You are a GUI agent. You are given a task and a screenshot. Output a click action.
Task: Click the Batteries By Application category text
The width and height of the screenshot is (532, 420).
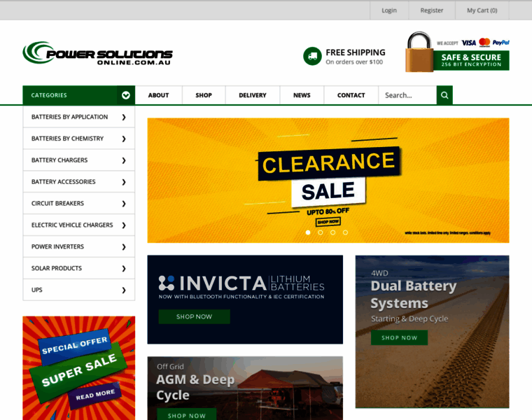(69, 117)
